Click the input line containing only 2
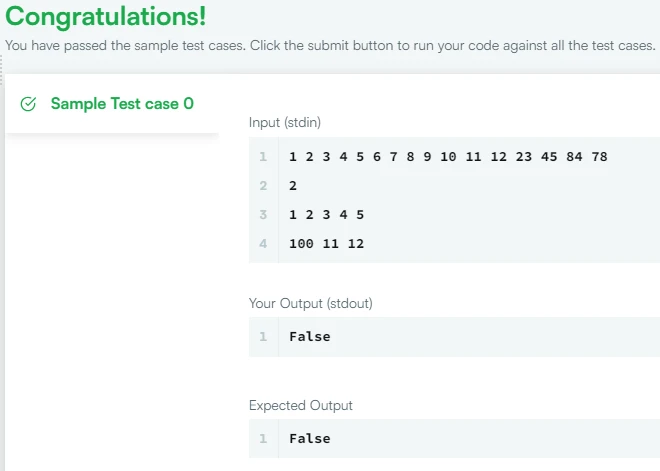 (x=293, y=186)
